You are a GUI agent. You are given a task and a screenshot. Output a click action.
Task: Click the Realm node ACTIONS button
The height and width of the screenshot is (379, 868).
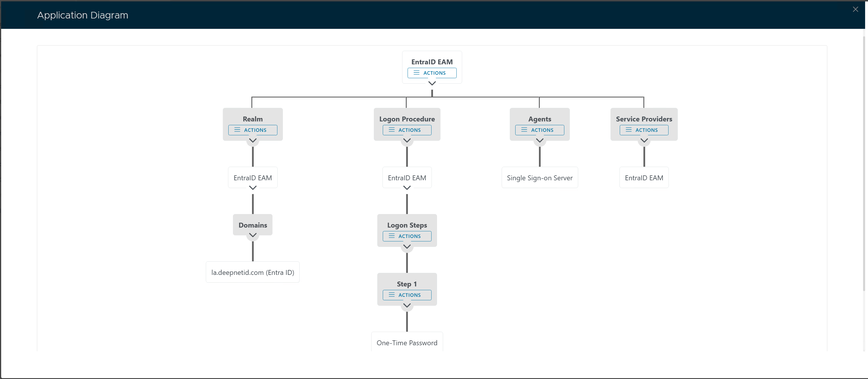252,130
